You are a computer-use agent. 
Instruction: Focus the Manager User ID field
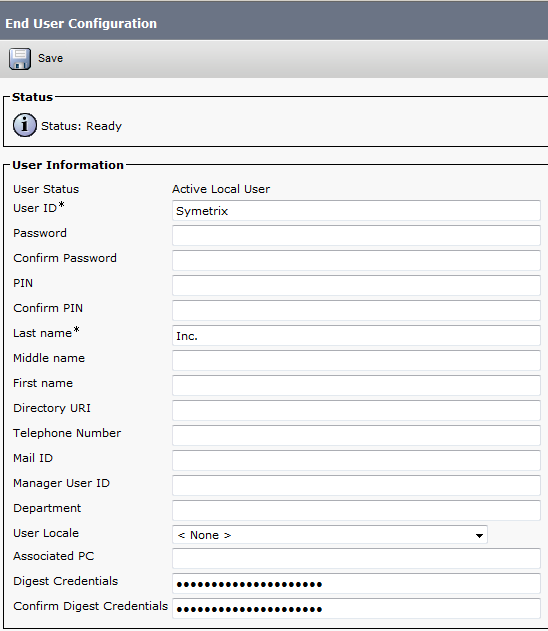[356, 485]
